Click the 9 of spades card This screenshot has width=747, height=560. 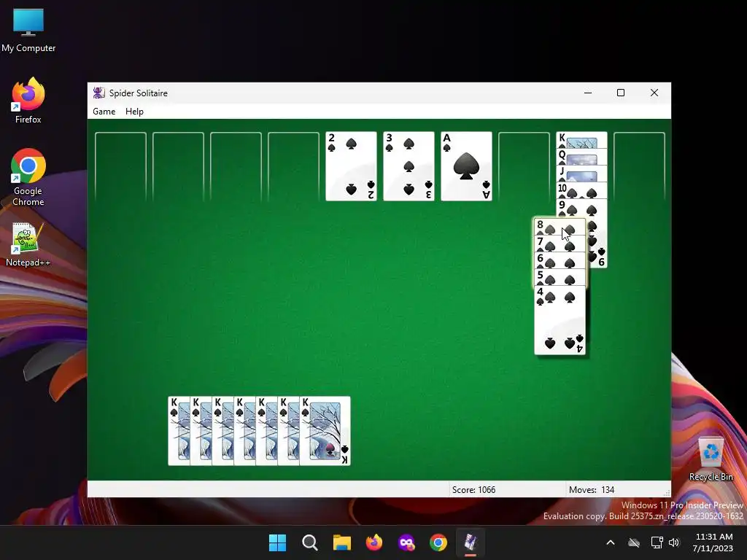click(x=581, y=208)
